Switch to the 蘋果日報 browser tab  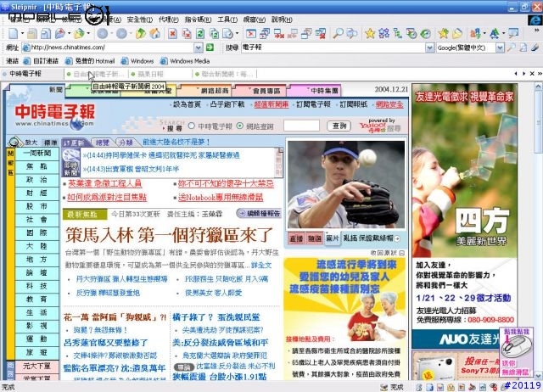160,74
